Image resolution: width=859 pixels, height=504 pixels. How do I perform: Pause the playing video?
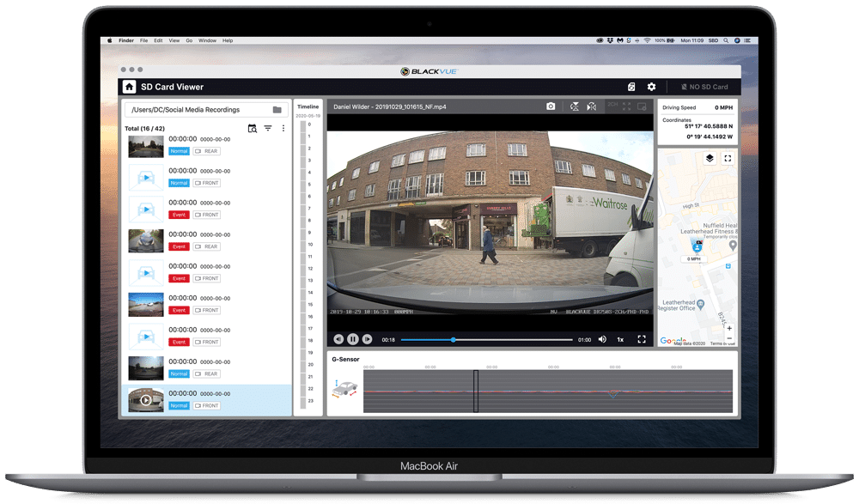pos(354,338)
